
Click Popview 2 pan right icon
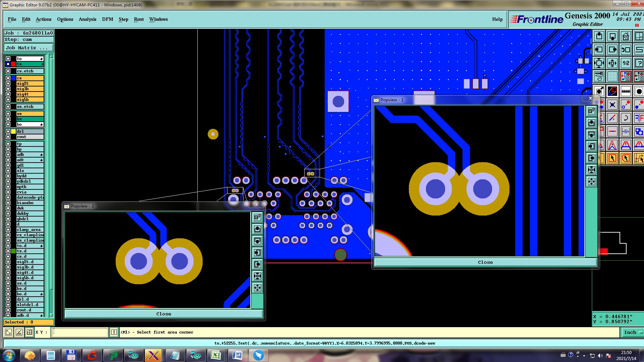click(257, 264)
